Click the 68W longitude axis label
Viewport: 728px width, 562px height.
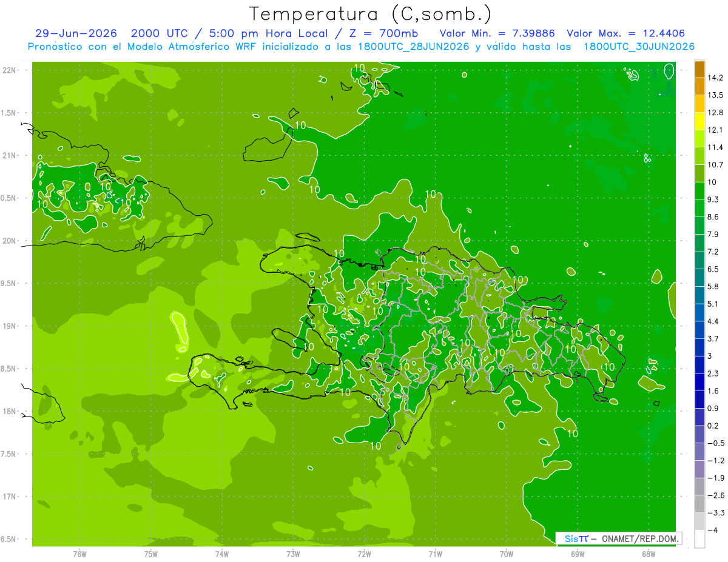pos(649,554)
